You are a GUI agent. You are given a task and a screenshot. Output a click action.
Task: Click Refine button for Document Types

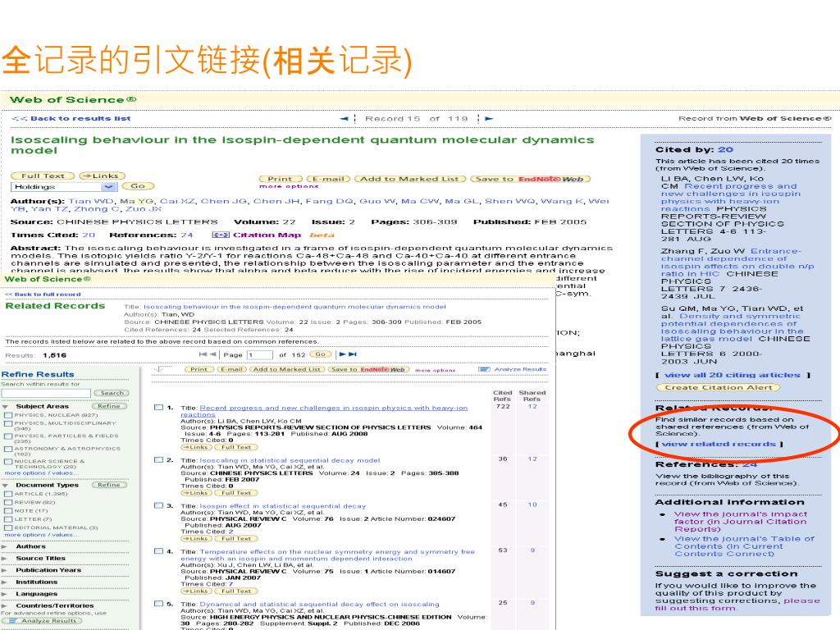coord(109,485)
